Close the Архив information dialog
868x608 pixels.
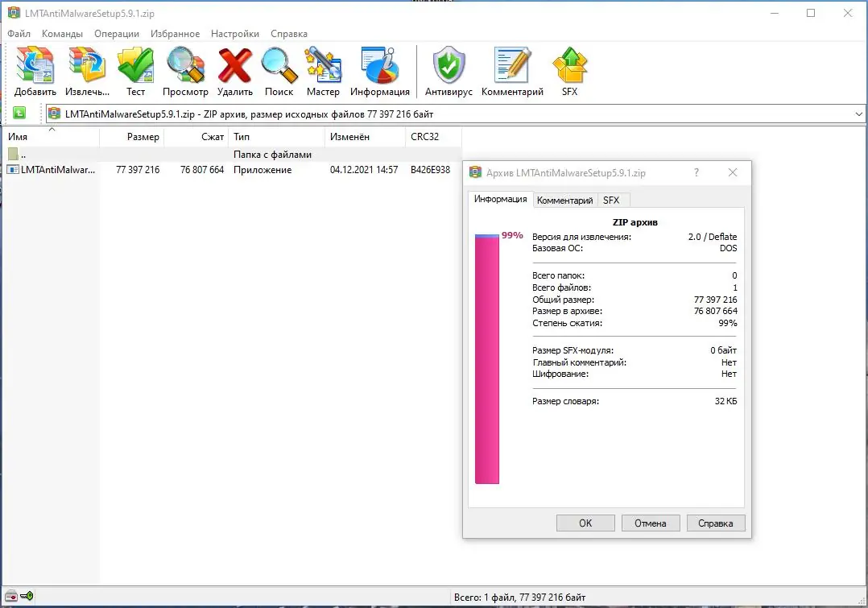pyautogui.click(x=733, y=173)
